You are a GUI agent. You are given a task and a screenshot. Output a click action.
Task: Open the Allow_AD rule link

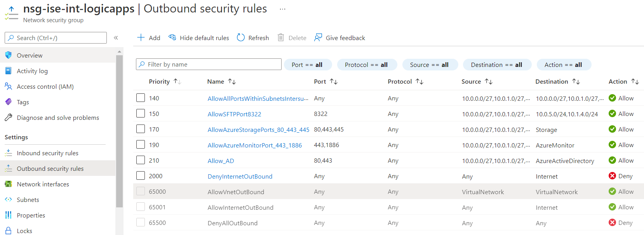tap(221, 161)
